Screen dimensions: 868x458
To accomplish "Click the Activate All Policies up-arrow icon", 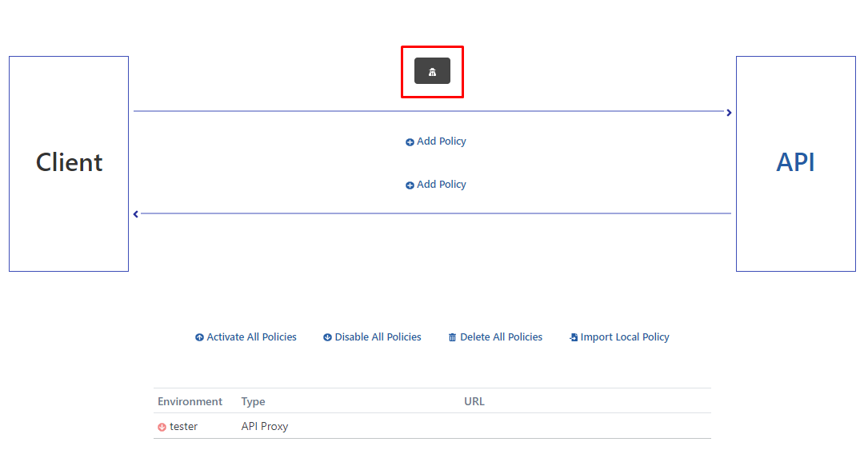I will (199, 338).
